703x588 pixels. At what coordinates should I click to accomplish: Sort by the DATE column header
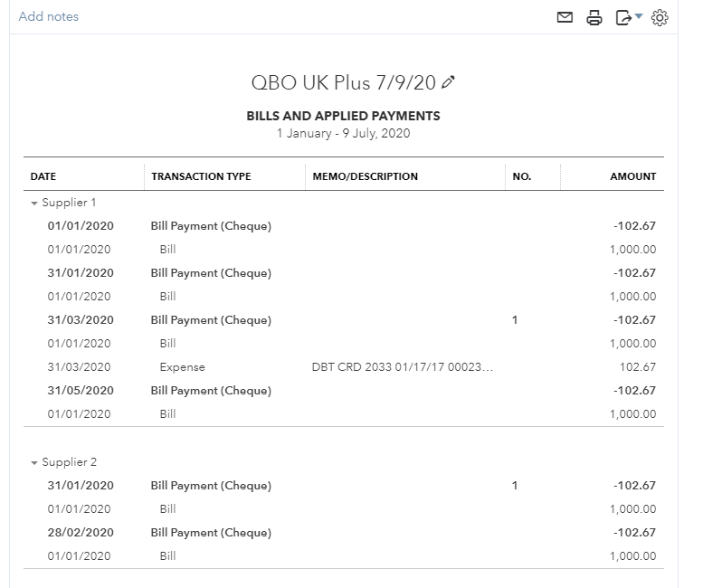[x=43, y=176]
